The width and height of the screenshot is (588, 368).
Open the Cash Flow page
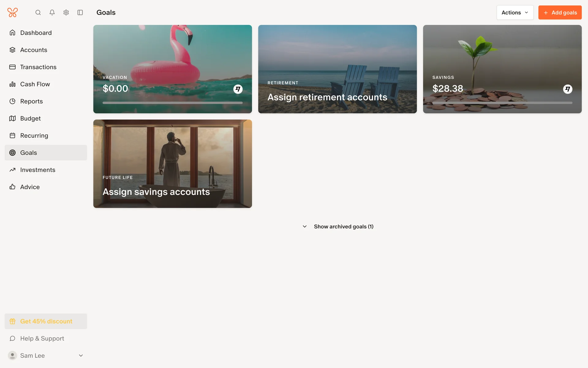(35, 84)
